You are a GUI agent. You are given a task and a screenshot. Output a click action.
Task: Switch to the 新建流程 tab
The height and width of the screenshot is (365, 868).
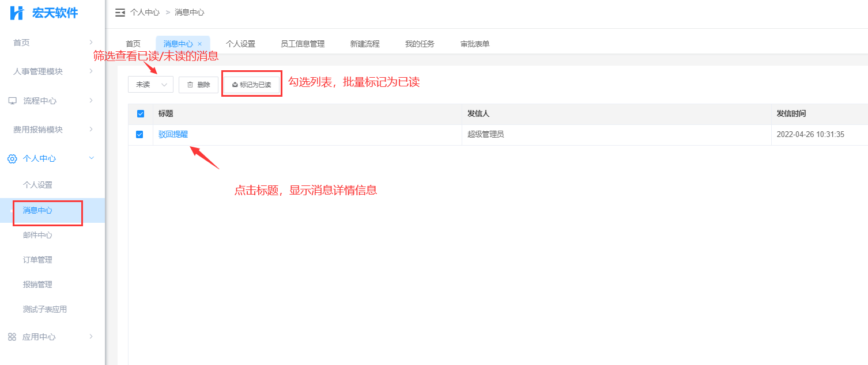coord(365,44)
